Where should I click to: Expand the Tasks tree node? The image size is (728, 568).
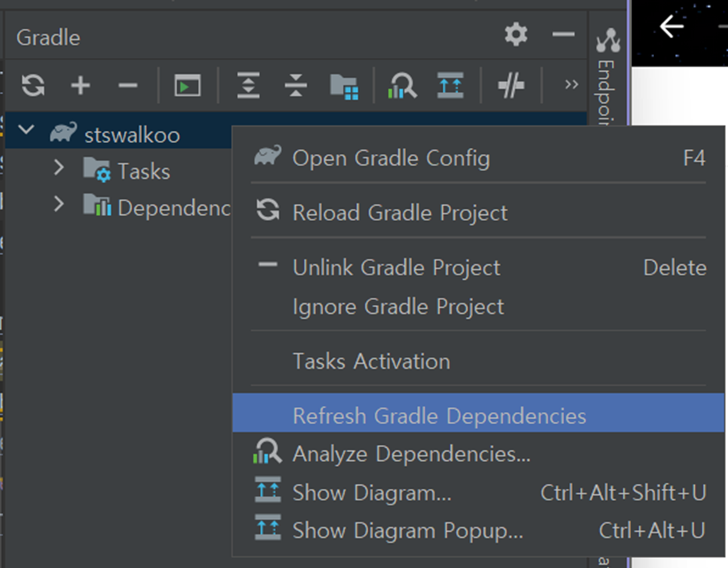(x=59, y=167)
